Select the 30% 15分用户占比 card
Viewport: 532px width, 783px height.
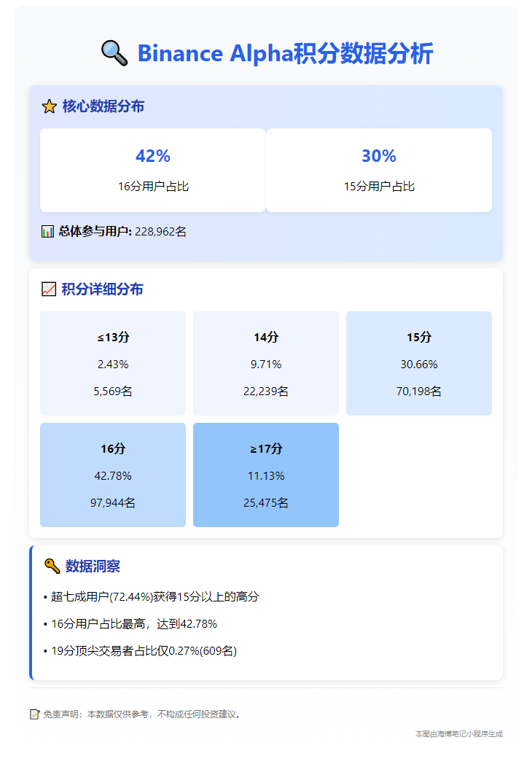379,170
